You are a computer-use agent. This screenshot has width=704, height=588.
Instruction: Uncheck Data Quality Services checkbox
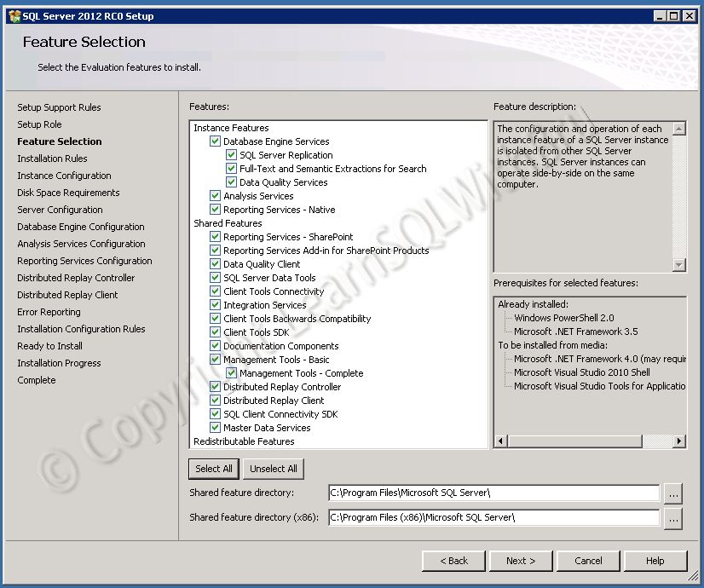(x=231, y=182)
